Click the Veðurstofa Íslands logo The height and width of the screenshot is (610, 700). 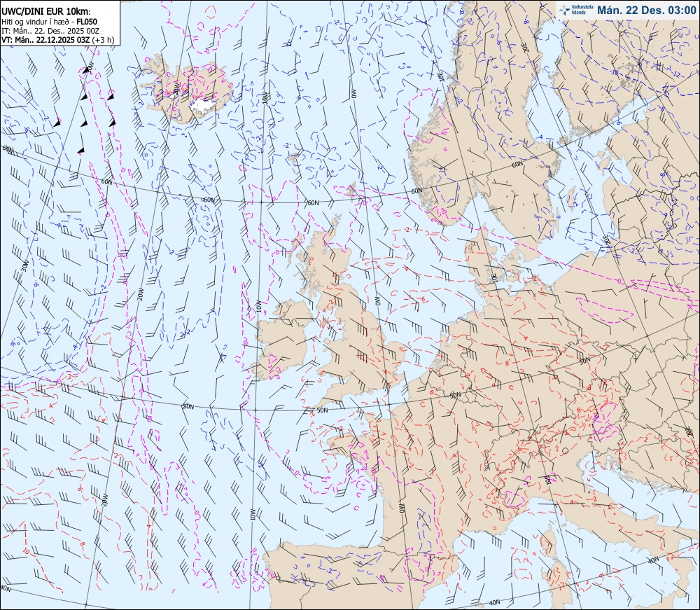click(575, 10)
